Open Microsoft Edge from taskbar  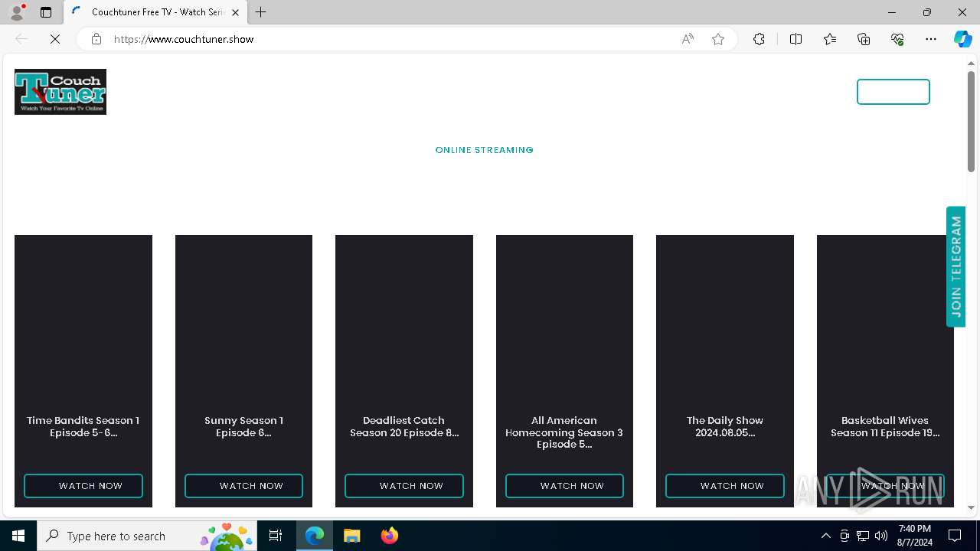315,536
